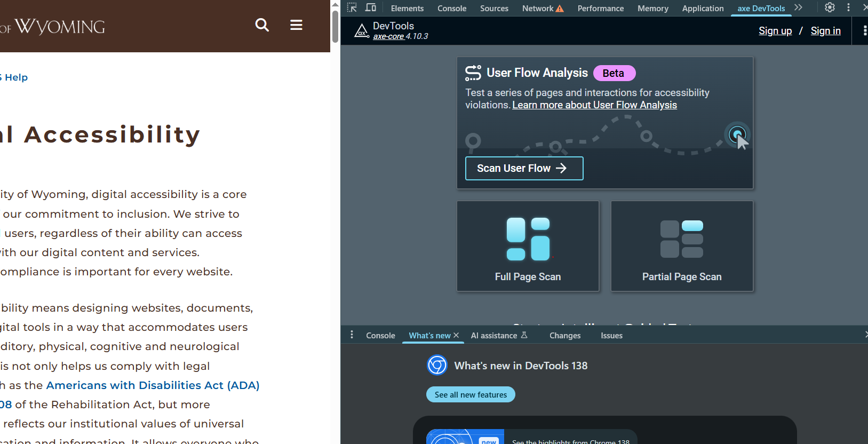868x444 pixels.
Task: Activate the inspect element picker icon
Action: click(x=352, y=7)
